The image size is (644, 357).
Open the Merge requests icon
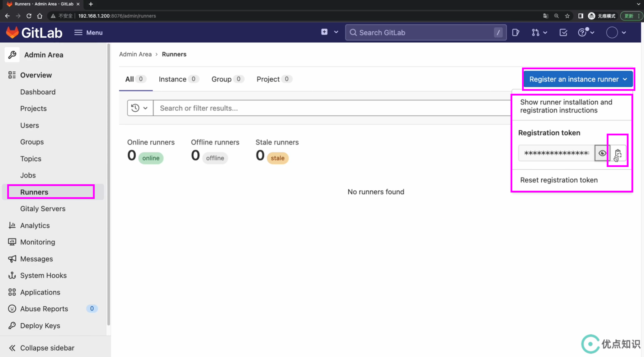[535, 33]
